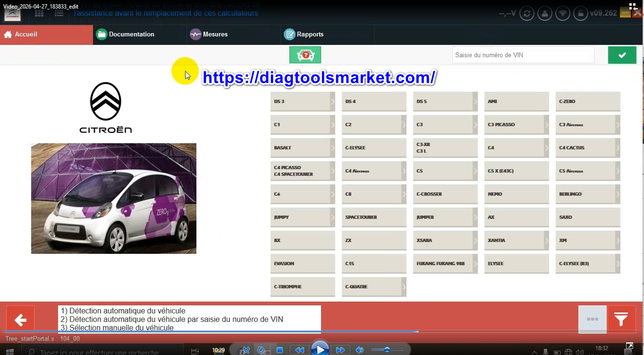This screenshot has height=355, width=644.
Task: Skip forward with next button
Action: [340, 350]
